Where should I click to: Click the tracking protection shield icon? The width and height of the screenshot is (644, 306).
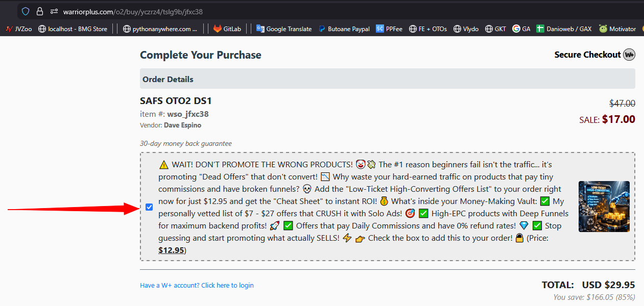pyautogui.click(x=26, y=11)
